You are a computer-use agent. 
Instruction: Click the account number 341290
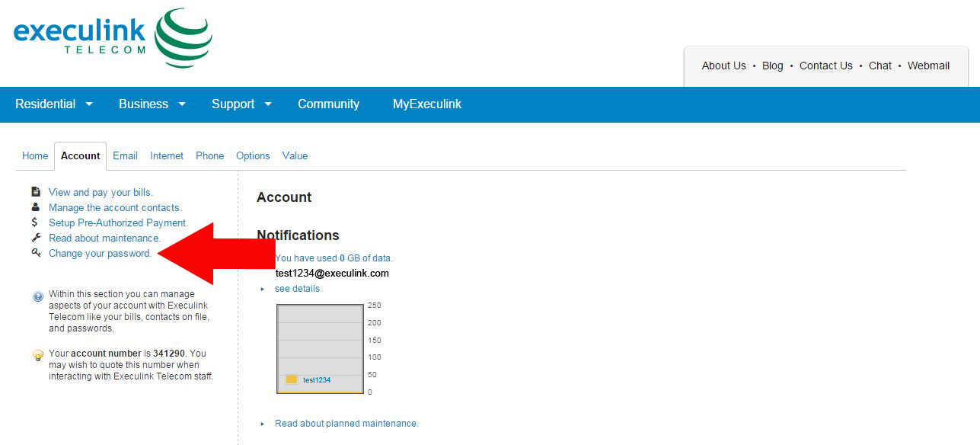(169, 354)
